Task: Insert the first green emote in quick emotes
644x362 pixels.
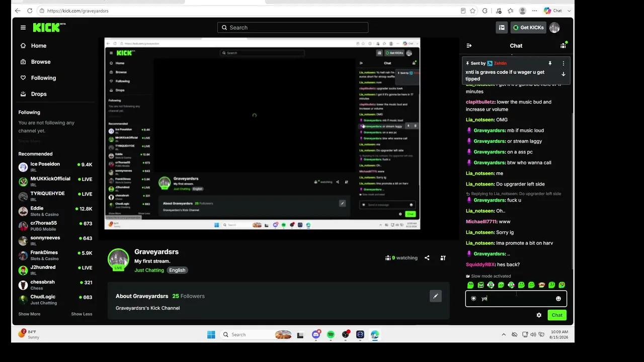Action: (x=470, y=285)
